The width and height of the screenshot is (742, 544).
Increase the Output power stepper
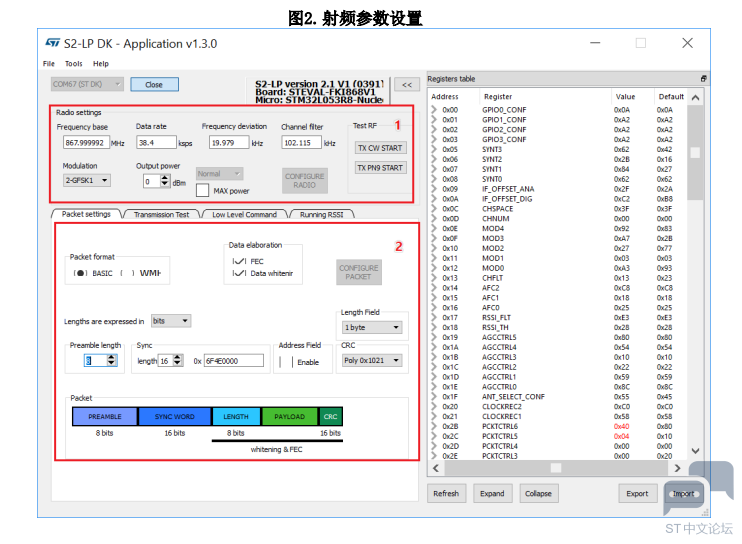165,177
